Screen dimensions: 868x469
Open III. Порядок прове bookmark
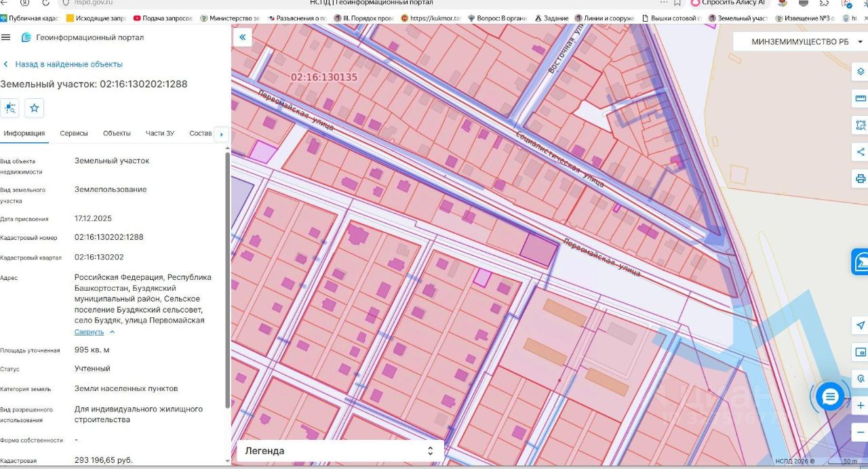pyautogui.click(x=363, y=18)
